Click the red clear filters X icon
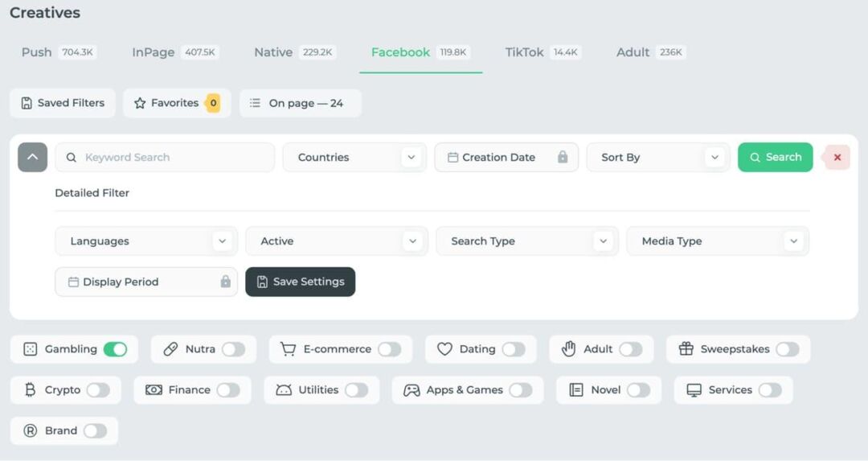 click(837, 158)
